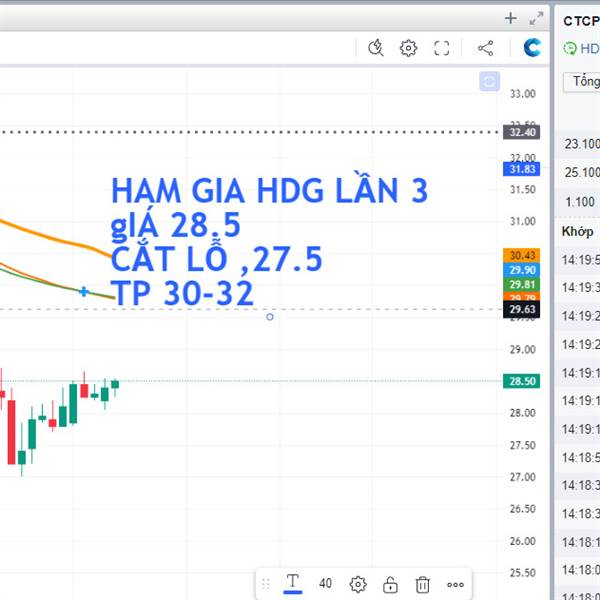Viewport: 600px width, 600px height.
Task: Click blue price label 31.83
Action: [522, 169]
